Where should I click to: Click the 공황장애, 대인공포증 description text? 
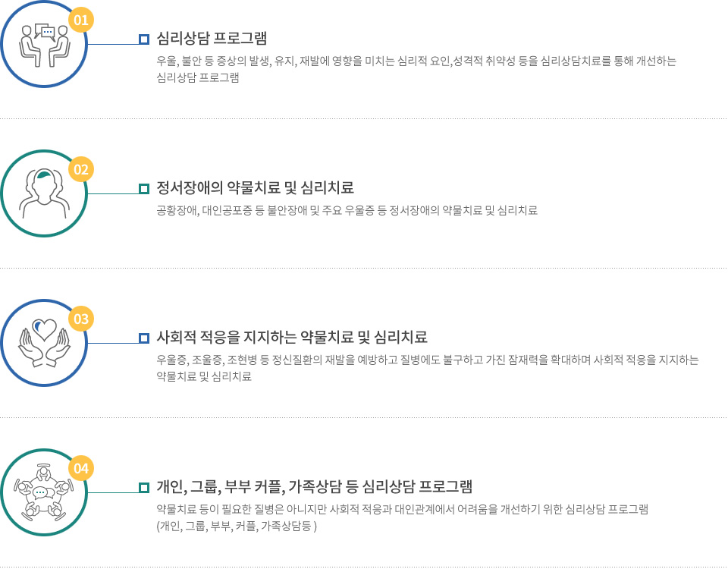tap(347, 211)
